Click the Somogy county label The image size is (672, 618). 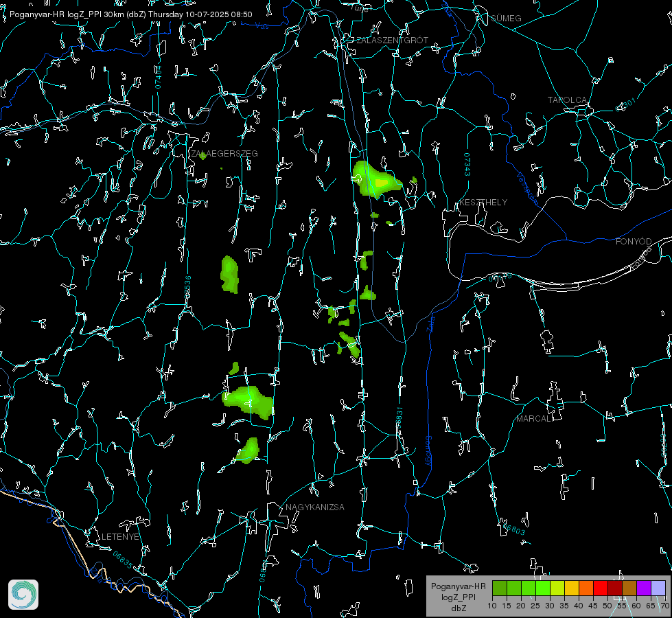pos(428,451)
